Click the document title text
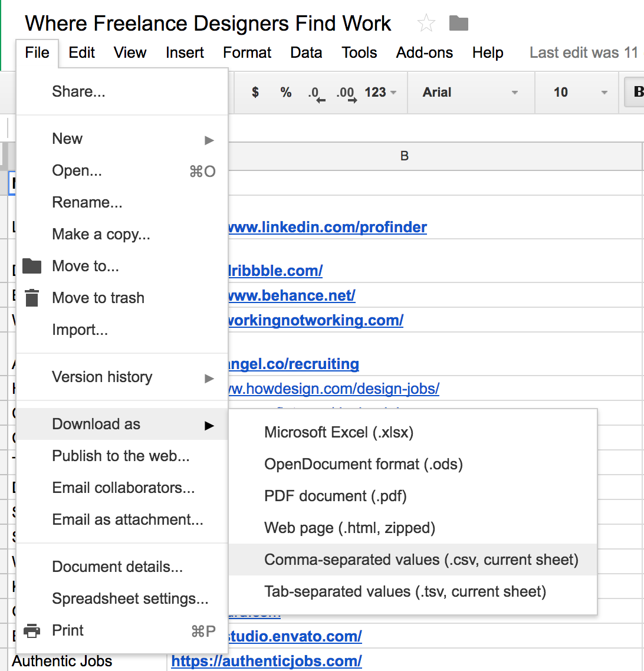The width and height of the screenshot is (644, 671). pos(208,23)
